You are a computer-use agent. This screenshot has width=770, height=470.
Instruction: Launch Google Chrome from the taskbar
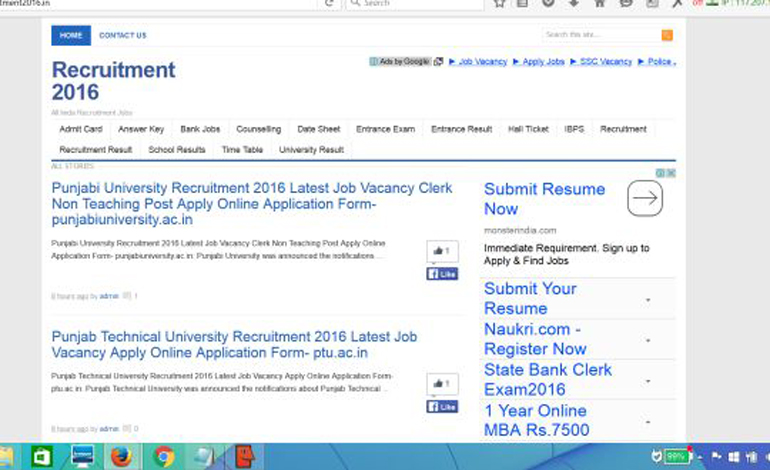[x=164, y=457]
